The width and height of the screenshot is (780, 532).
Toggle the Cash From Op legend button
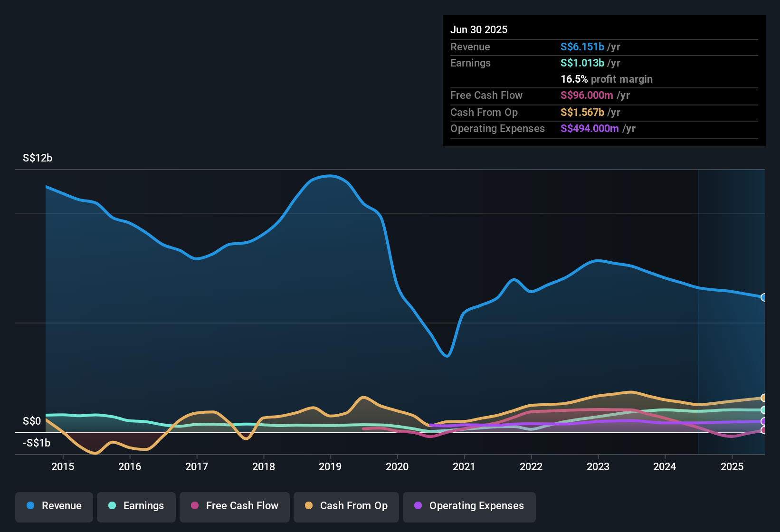(346, 506)
